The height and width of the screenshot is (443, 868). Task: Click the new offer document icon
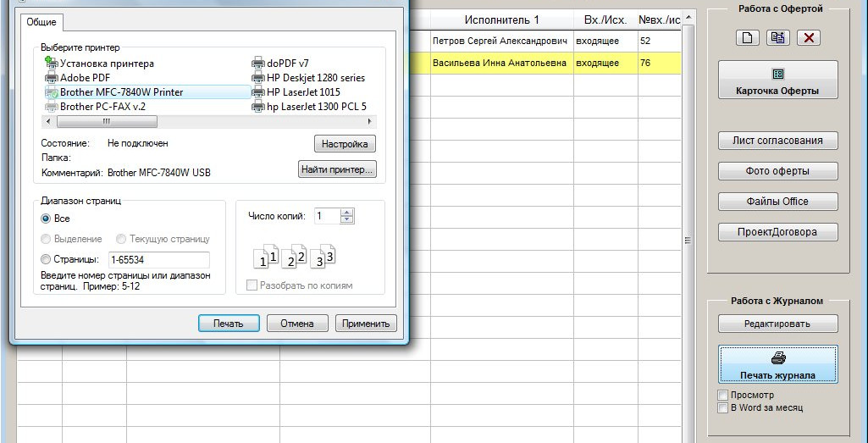[x=747, y=37]
